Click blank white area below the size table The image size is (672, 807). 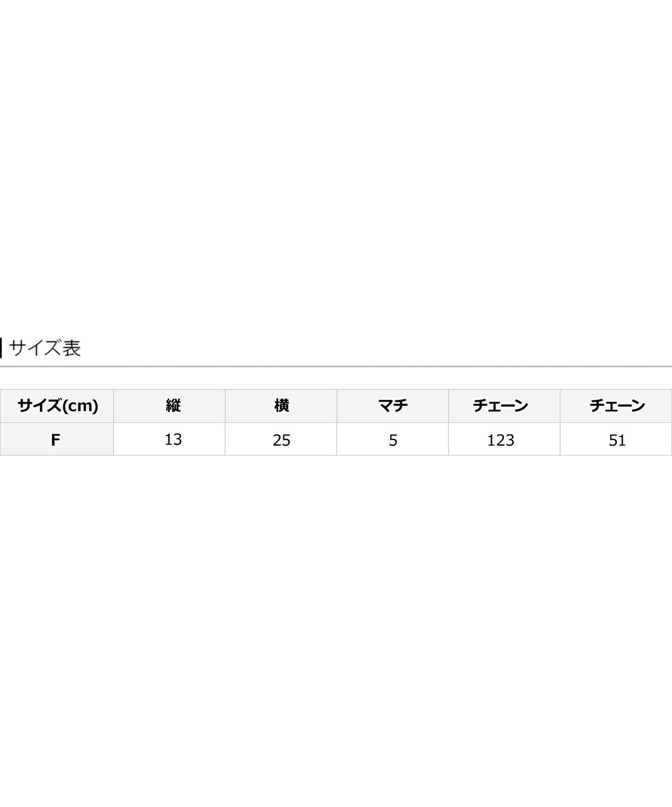tap(336, 616)
